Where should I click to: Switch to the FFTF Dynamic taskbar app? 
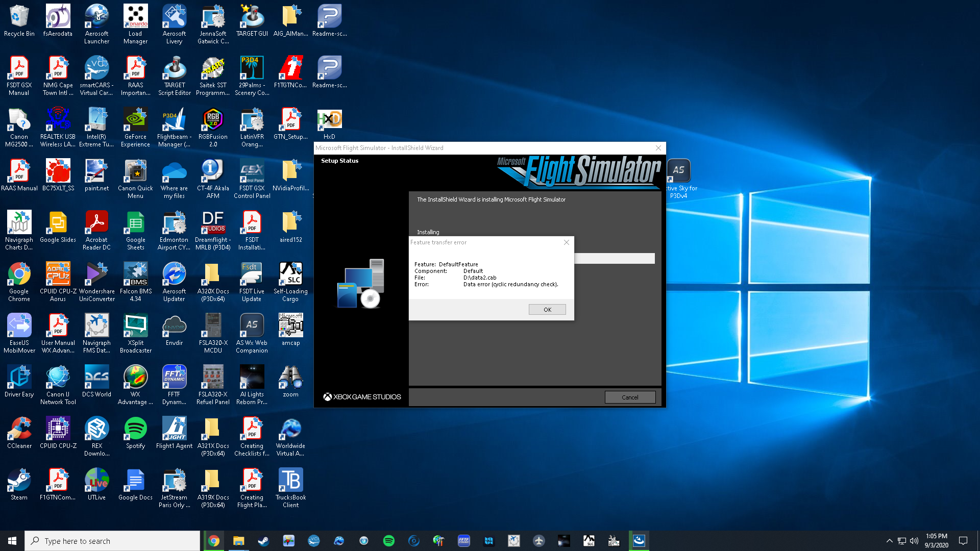click(x=463, y=541)
